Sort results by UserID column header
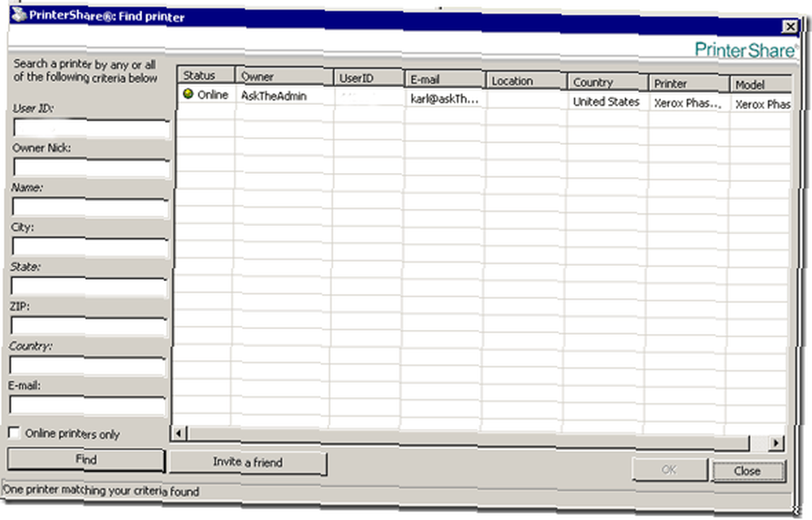This screenshot has height=520, width=812. click(369, 78)
